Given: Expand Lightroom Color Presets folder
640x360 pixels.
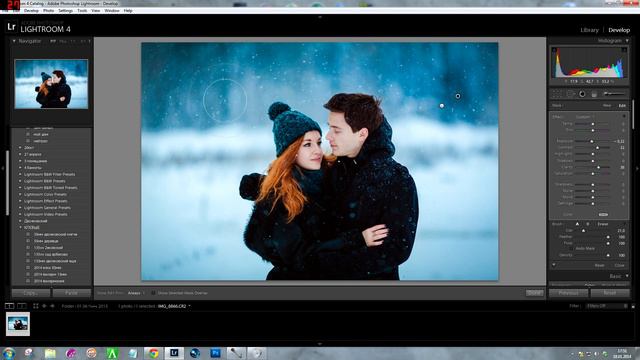Looking at the screenshot, I should [x=20, y=194].
